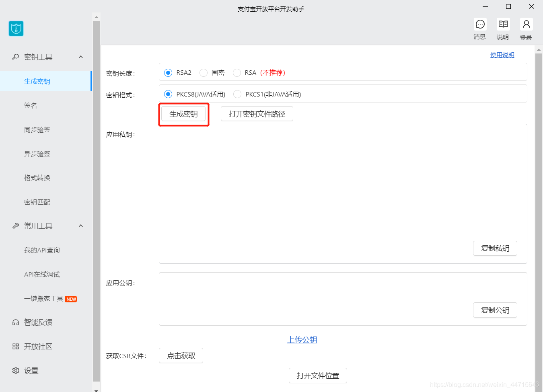Screen dimensions: 543x392
Task: Click the 登录 login user icon
Action: [x=526, y=25]
